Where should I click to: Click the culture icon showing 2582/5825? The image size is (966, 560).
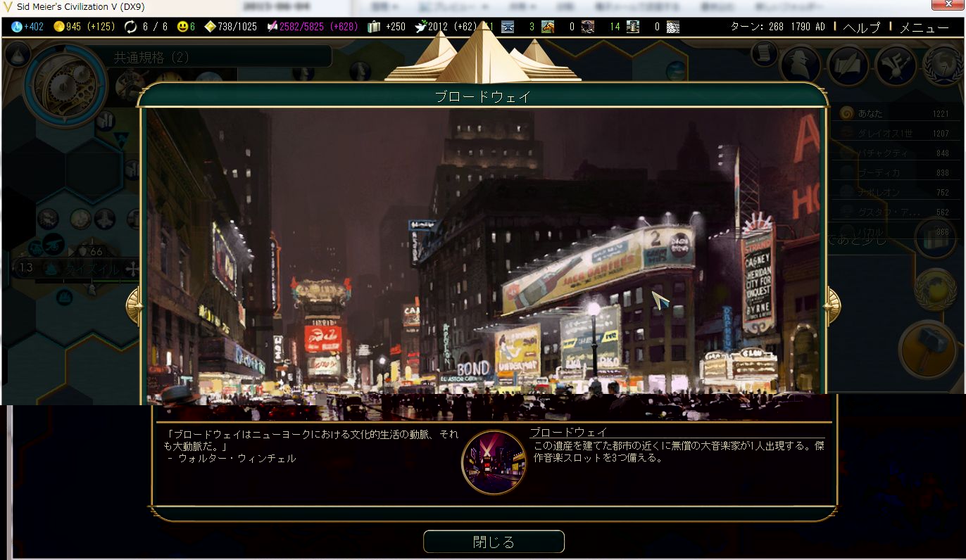coord(272,27)
